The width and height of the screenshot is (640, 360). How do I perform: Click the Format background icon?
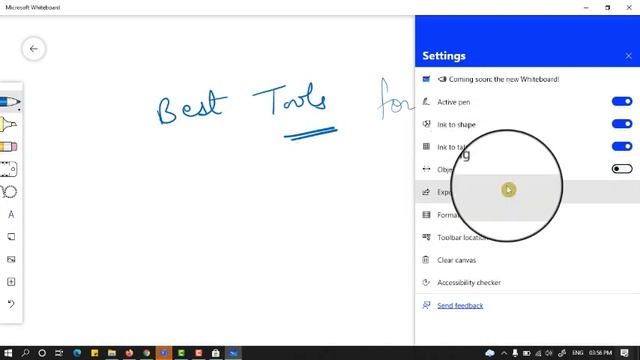(426, 215)
